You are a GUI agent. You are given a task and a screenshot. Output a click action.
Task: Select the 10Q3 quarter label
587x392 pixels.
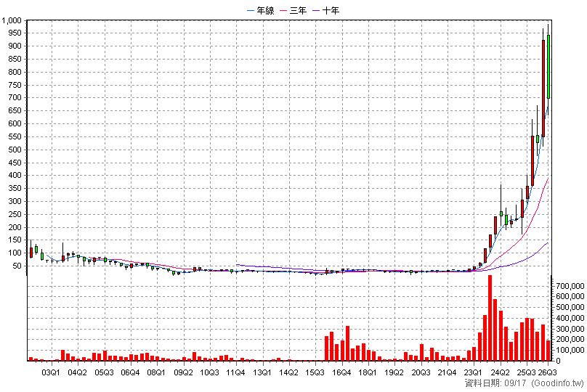pos(210,372)
